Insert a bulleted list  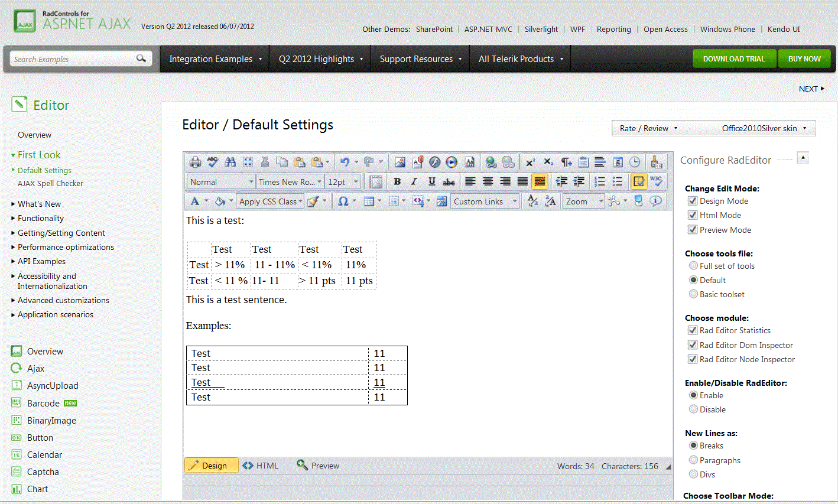[x=618, y=181]
